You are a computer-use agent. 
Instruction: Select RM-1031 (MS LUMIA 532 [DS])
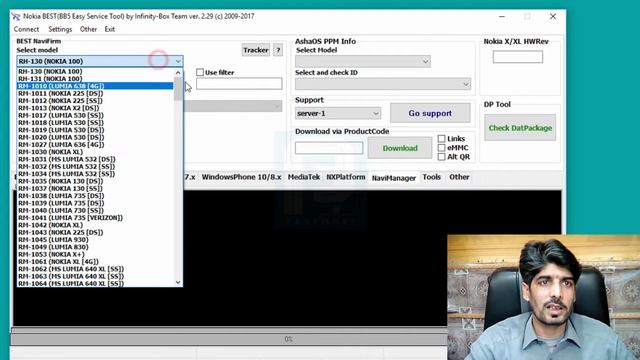pyautogui.click(x=95, y=159)
